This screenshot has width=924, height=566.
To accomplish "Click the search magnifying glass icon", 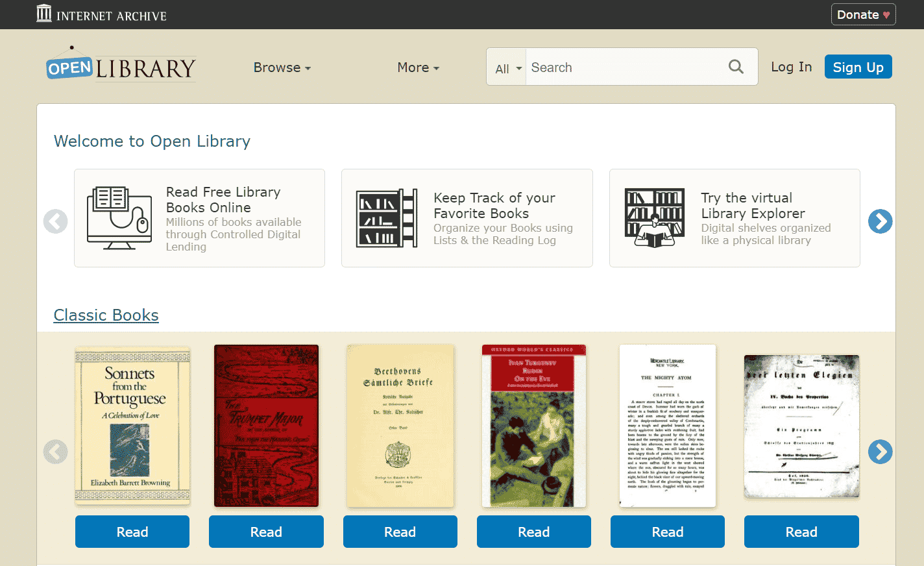I will pyautogui.click(x=736, y=66).
